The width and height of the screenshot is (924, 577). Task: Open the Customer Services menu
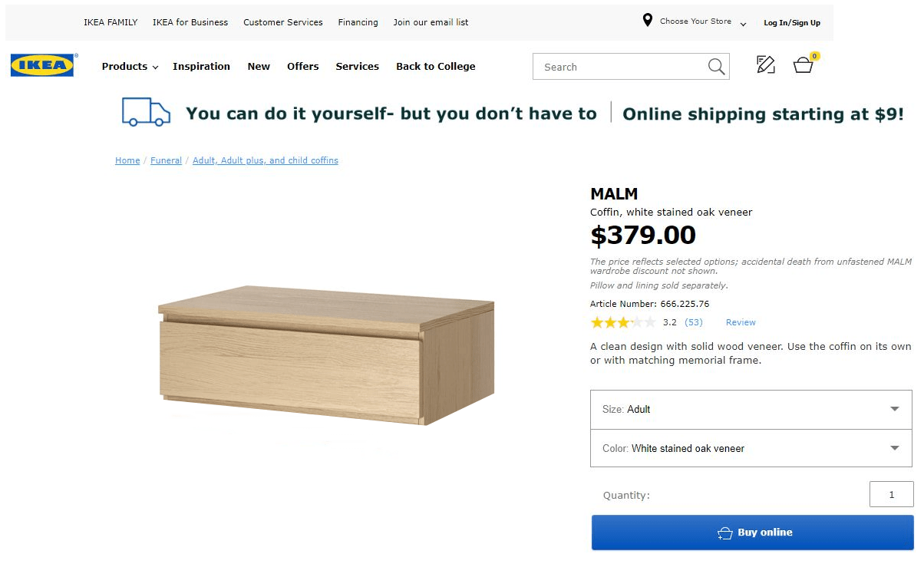(x=282, y=22)
